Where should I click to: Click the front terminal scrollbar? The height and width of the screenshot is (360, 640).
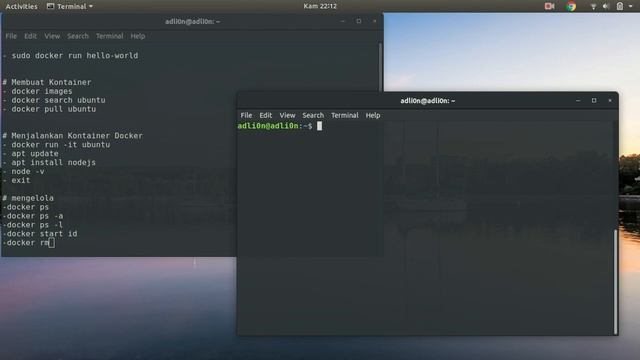point(616,281)
